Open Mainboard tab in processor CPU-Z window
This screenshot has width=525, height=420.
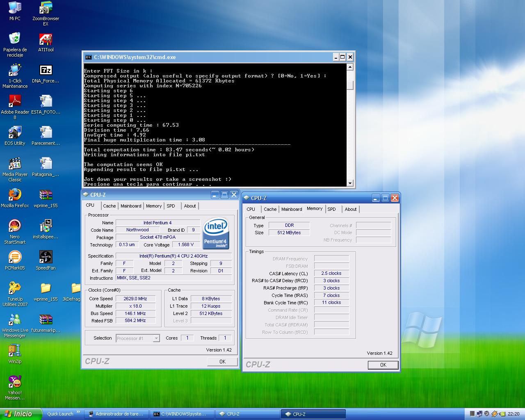click(131, 206)
